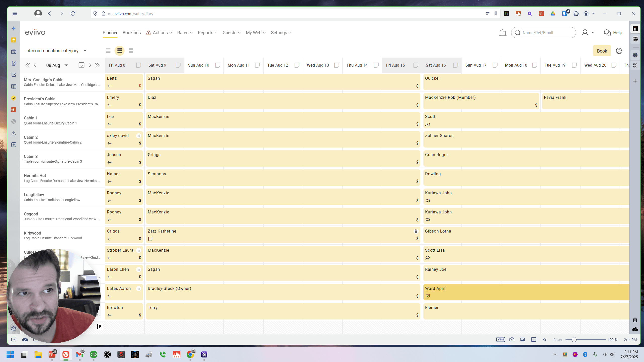The image size is (644, 362).
Task: Click the note icon on Zatz Katherine booking
Action: pyautogui.click(x=150, y=239)
